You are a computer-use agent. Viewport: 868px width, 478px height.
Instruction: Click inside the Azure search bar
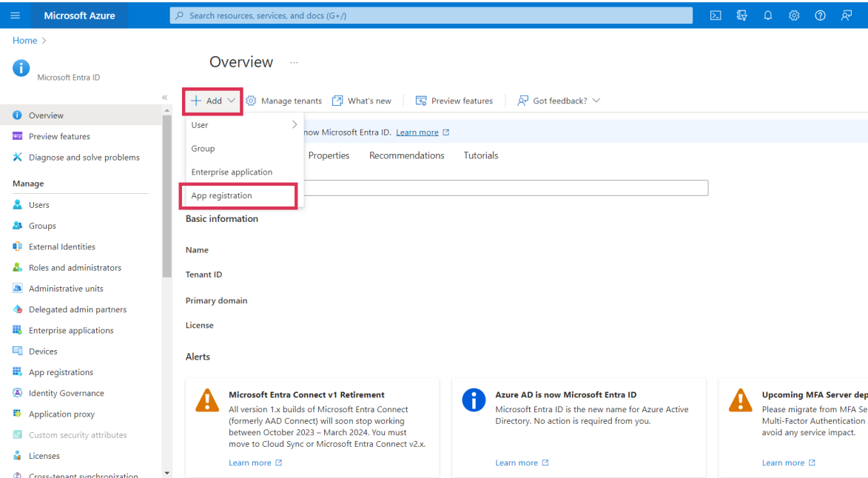(x=431, y=15)
